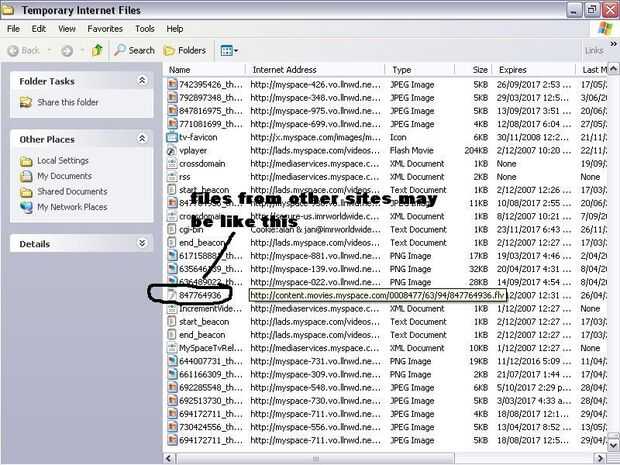Open the Views dropdown button
This screenshot has width=620, height=465.
(x=229, y=51)
